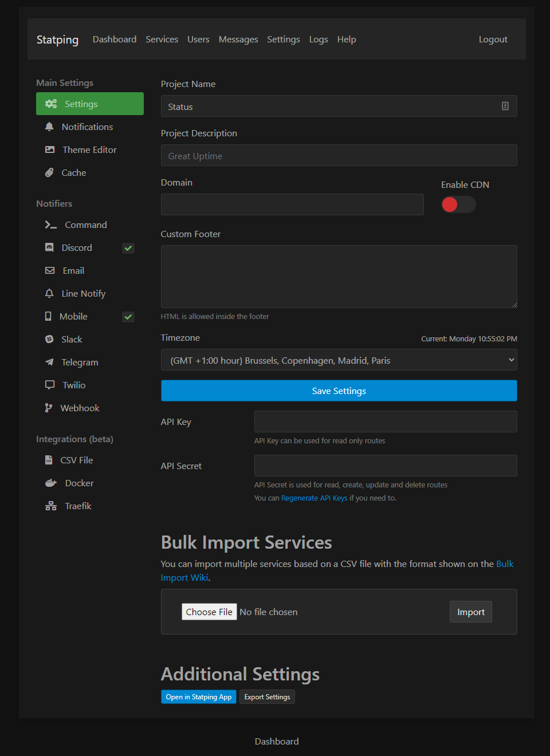Click the Traefik network icon

point(51,506)
